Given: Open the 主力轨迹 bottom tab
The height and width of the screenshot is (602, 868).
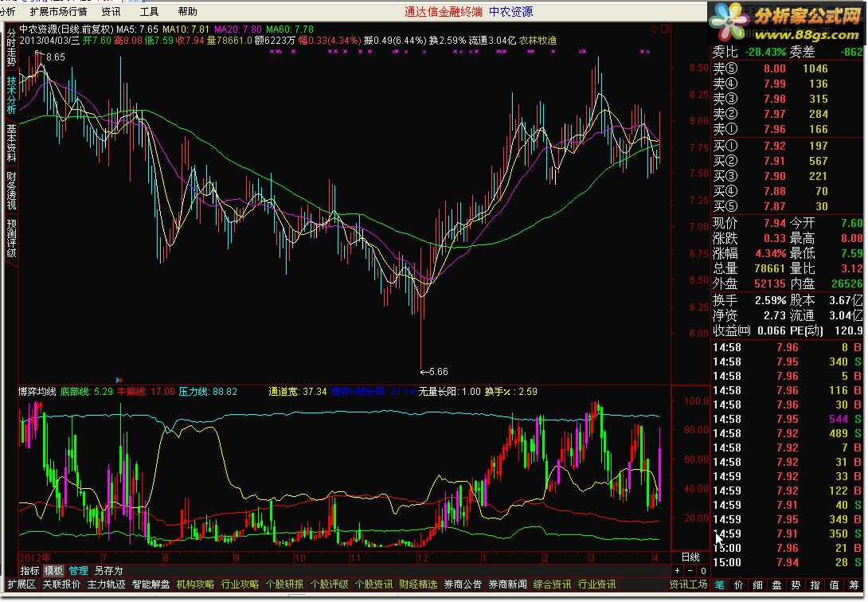Looking at the screenshot, I should tap(106, 584).
